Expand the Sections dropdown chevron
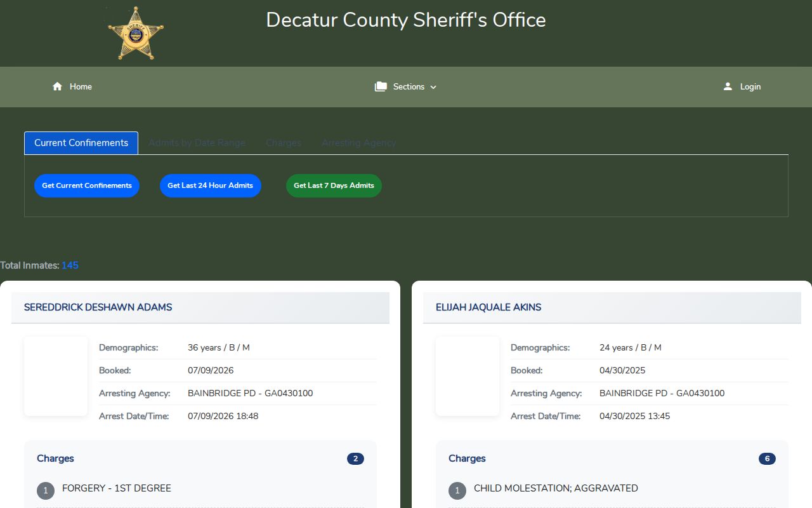812x508 pixels. [433, 87]
